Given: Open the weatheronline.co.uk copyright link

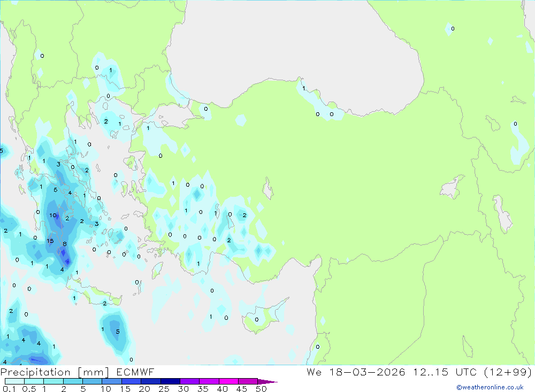Looking at the screenshot, I should coord(490,387).
